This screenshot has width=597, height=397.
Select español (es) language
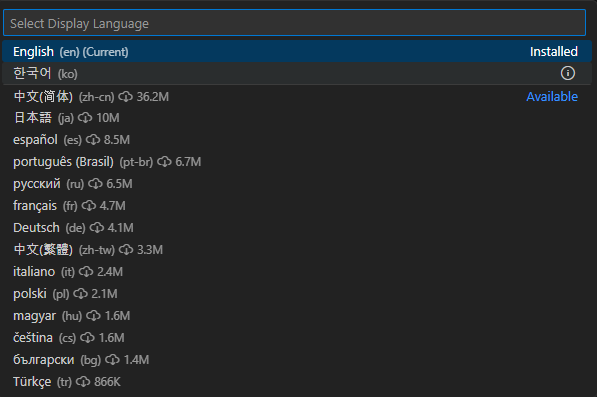pos(297,140)
